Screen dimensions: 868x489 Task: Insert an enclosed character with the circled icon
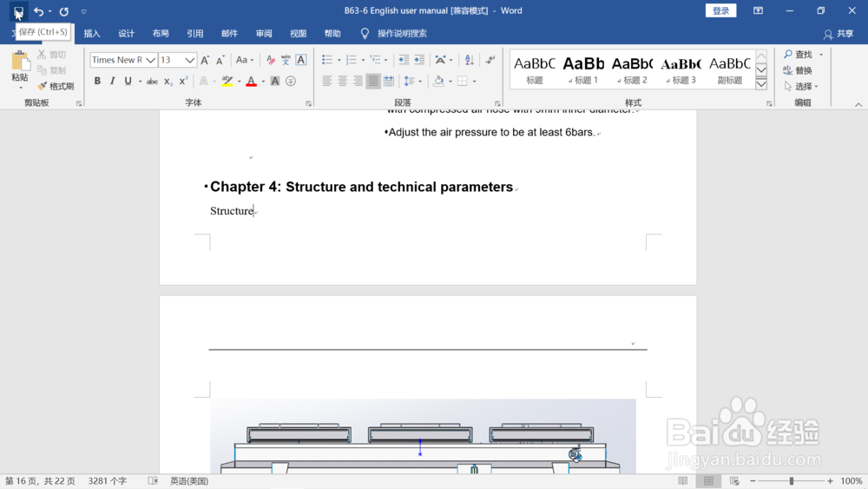(x=291, y=81)
